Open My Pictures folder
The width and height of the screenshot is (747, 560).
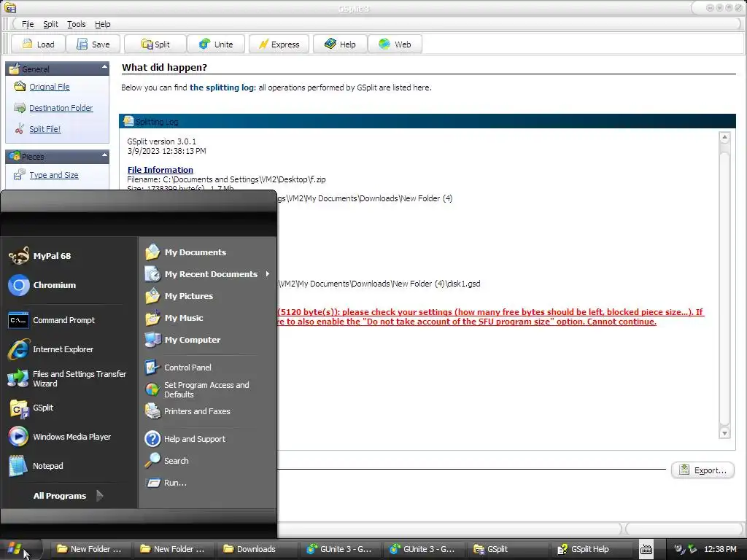click(208, 296)
